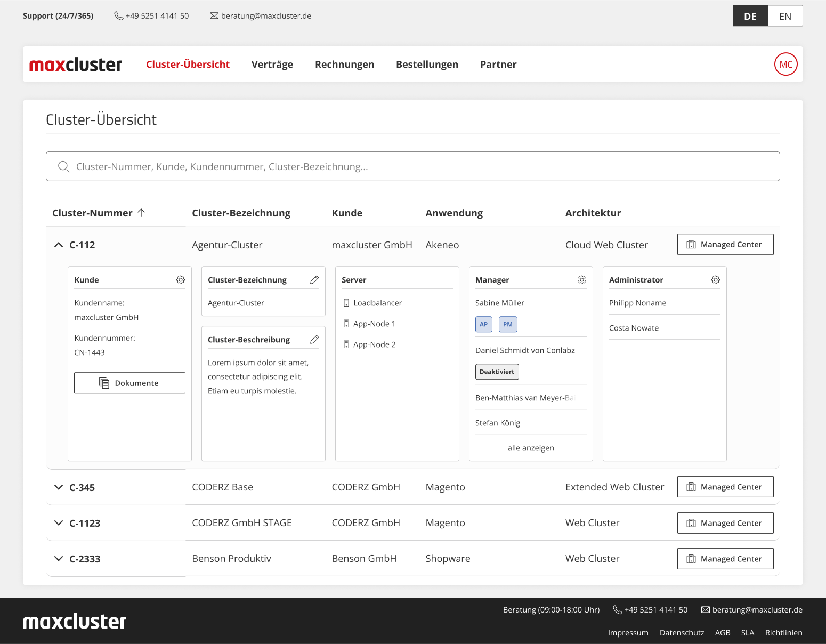Click the search magnifier icon
Screen dimensions: 826x644
tap(63, 166)
